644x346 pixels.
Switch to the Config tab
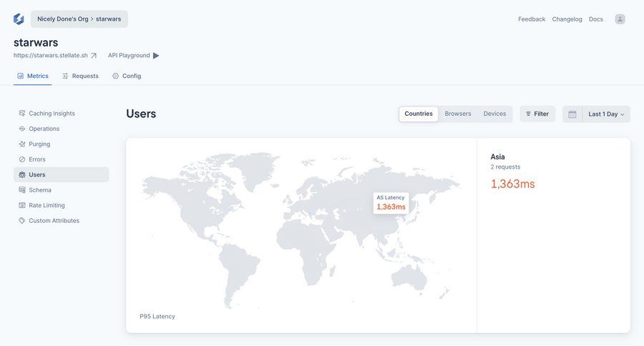(127, 76)
